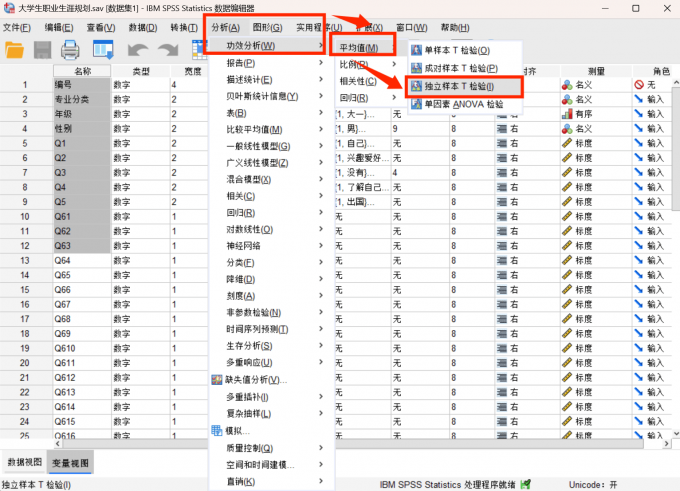Click the Save file toolbar icon
Screen dimensions: 680x491
42,50
